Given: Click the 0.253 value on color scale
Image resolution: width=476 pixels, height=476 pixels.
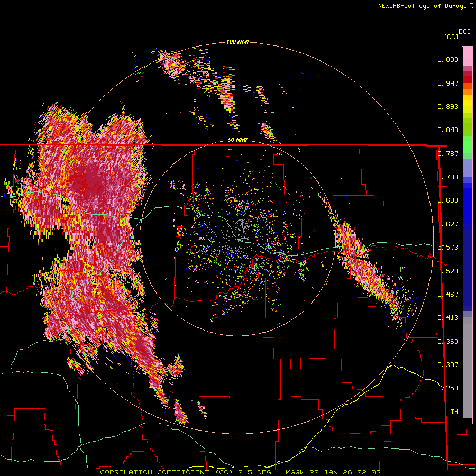Looking at the screenshot, I should point(448,388).
